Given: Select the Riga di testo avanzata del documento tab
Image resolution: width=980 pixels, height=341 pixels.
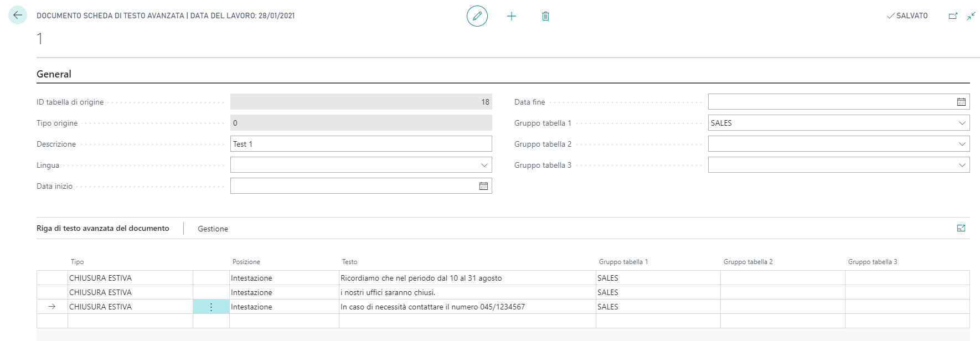Looking at the screenshot, I should point(103,228).
